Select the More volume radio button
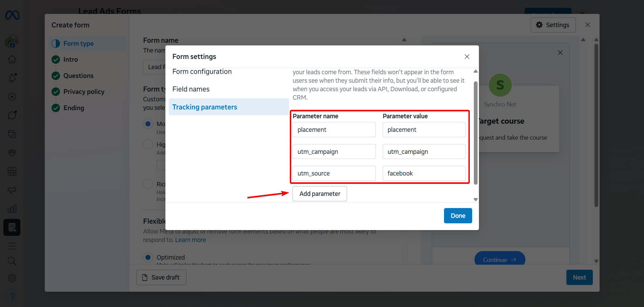The width and height of the screenshot is (644, 307). click(x=148, y=124)
